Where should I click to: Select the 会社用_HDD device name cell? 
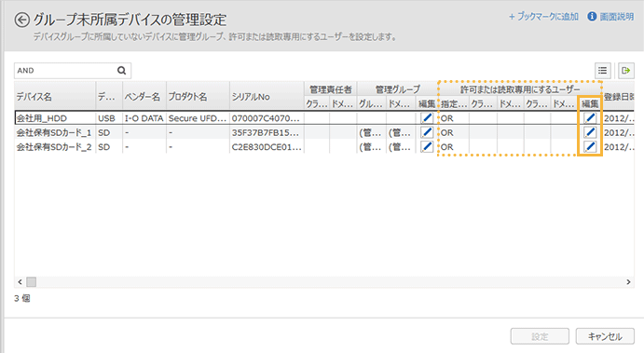(x=55, y=118)
